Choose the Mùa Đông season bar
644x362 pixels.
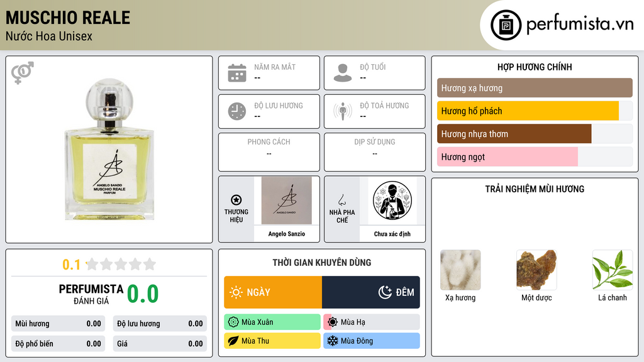pos(372,341)
